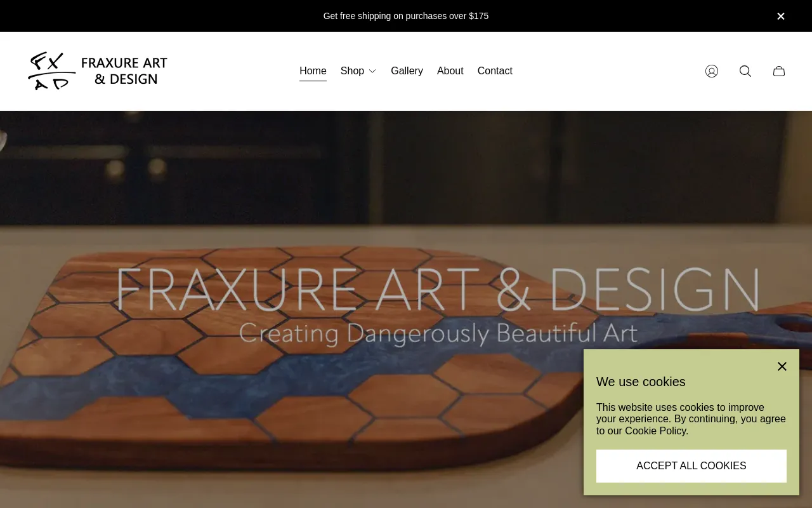Click the FXAD handwritten logo mark
Image resolution: width=812 pixels, height=508 pixels.
51,71
